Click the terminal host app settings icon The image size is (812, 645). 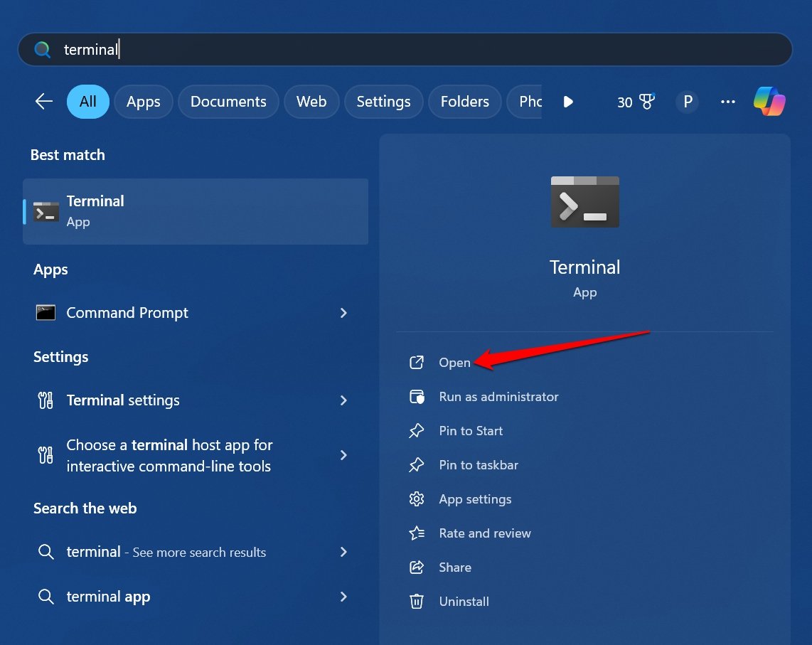pos(46,455)
